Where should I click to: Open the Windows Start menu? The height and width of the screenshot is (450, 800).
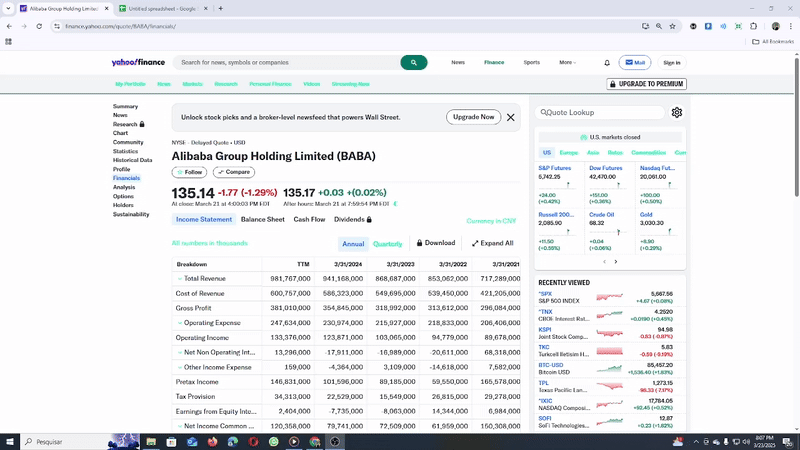[10, 441]
